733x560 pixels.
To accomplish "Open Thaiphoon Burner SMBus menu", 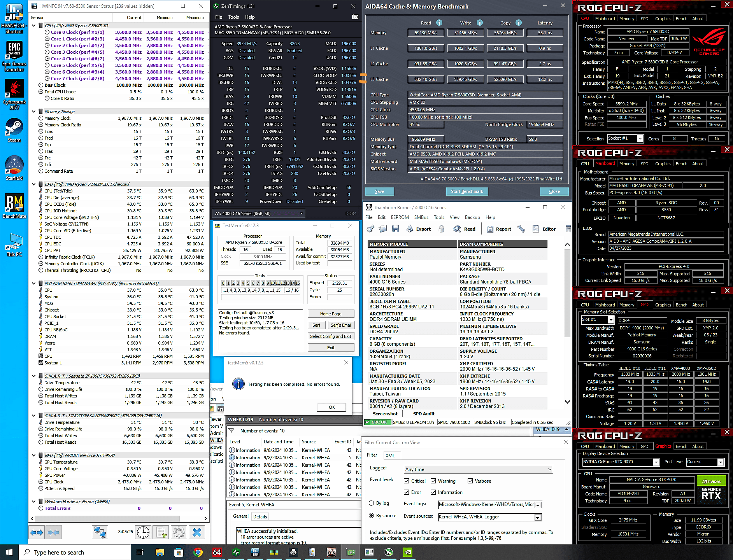I will 421,217.
